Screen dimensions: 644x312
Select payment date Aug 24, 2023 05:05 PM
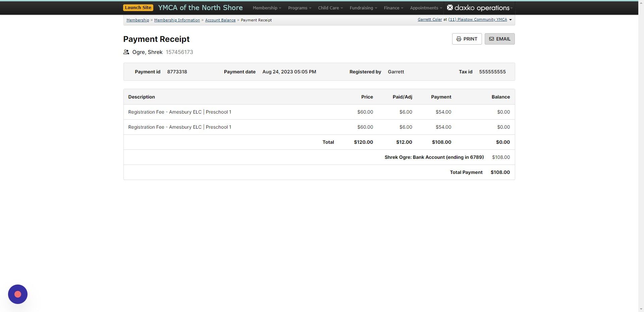(289, 72)
